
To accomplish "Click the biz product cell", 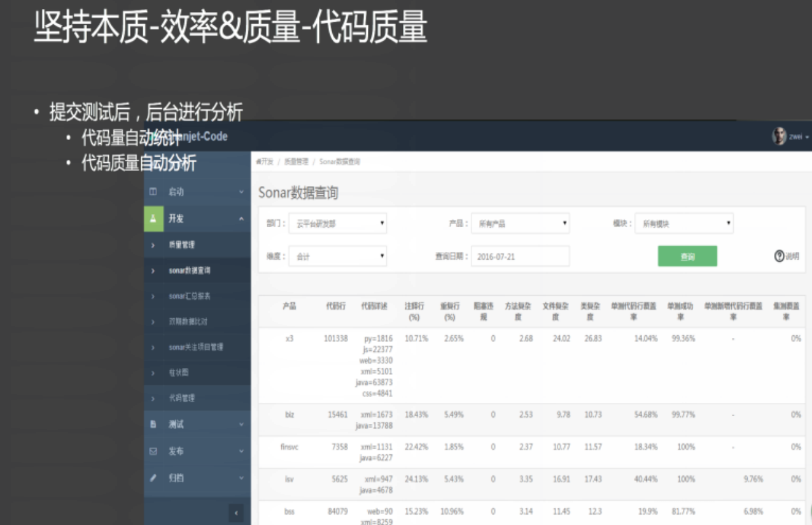I will coord(290,414).
